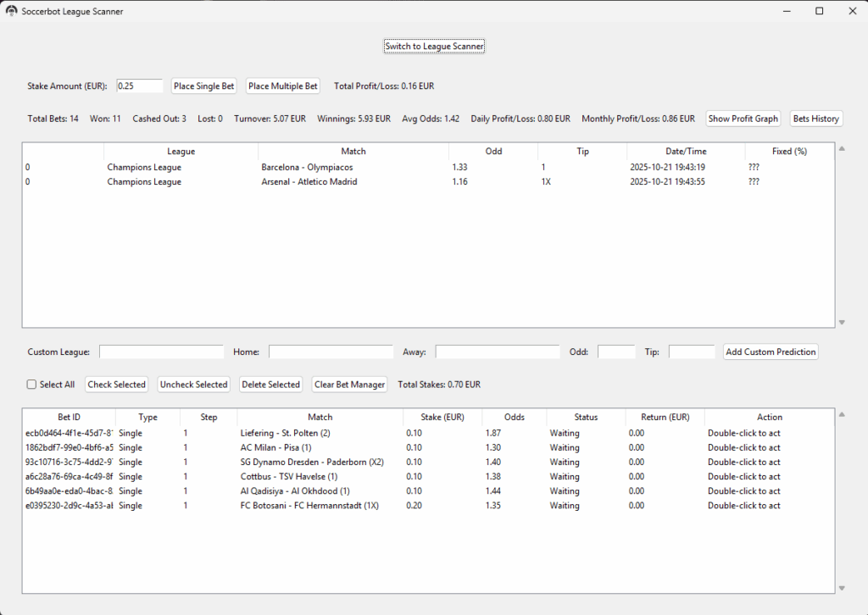
Task: Click odds 1.87 in Liefering row
Action: (x=492, y=433)
